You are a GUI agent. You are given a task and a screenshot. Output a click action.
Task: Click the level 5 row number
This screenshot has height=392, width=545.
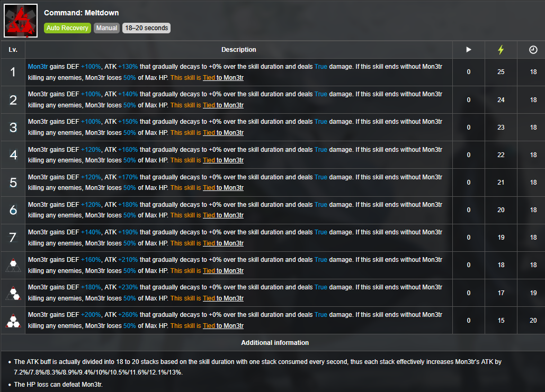click(x=13, y=183)
